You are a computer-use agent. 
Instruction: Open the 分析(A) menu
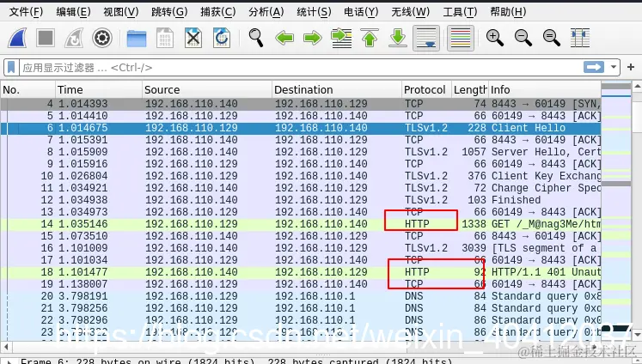pyautogui.click(x=266, y=12)
